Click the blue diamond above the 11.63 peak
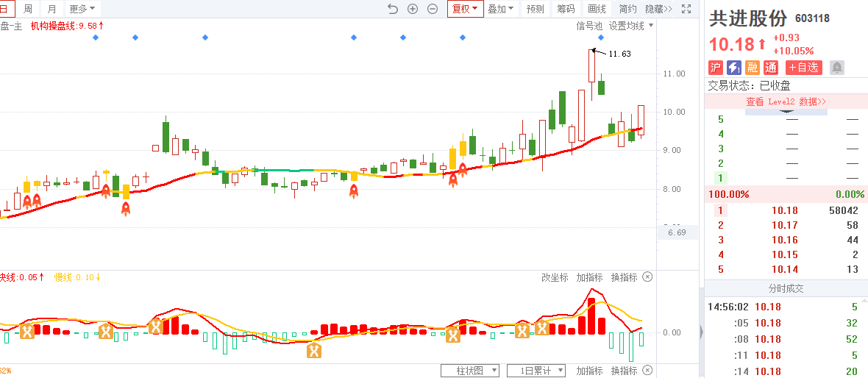 point(601,37)
